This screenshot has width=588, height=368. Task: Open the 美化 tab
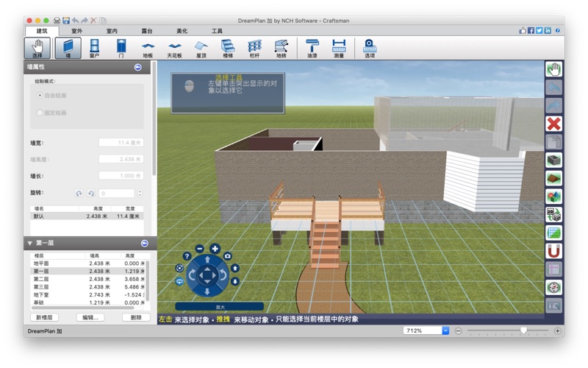(x=182, y=31)
